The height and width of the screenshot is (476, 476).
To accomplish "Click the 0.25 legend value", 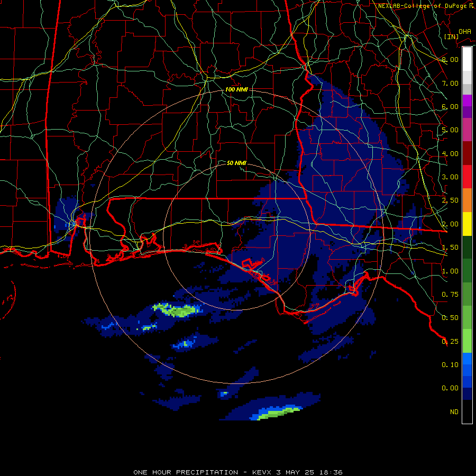I will pyautogui.click(x=450, y=342).
